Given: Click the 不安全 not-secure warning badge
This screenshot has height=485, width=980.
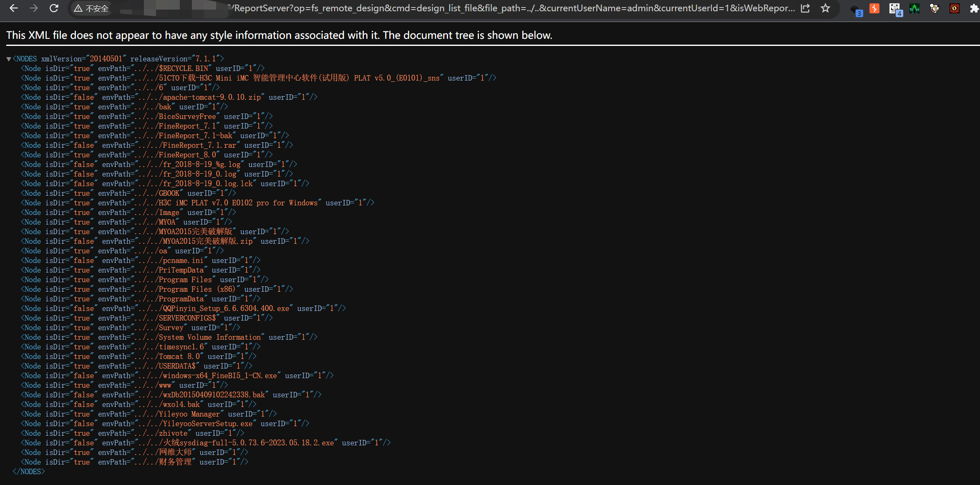Looking at the screenshot, I should (x=91, y=8).
